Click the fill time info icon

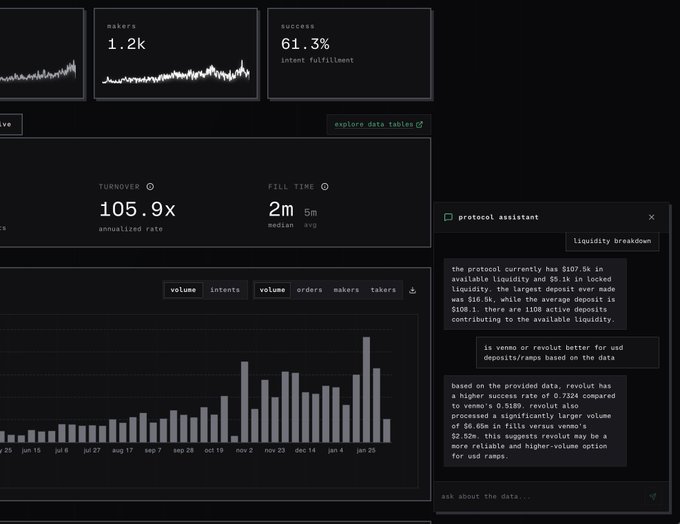[x=325, y=187]
